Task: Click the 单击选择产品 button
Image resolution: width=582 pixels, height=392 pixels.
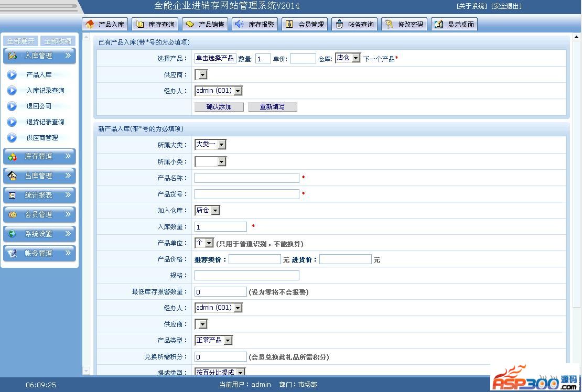Action: pyautogui.click(x=215, y=58)
